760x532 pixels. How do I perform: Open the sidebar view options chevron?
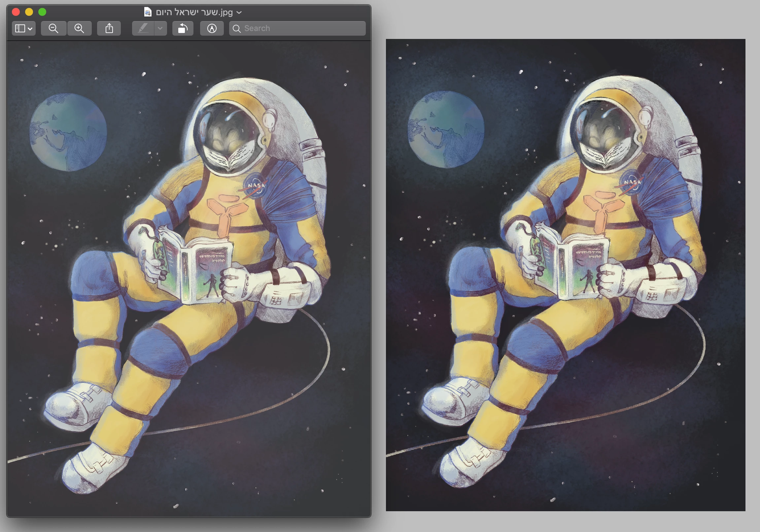(30, 29)
